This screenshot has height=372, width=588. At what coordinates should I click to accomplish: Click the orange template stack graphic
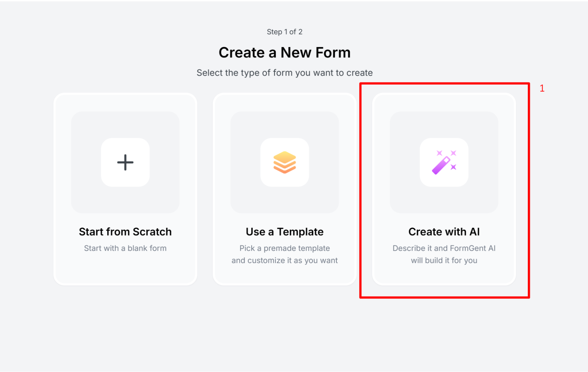coord(285,162)
